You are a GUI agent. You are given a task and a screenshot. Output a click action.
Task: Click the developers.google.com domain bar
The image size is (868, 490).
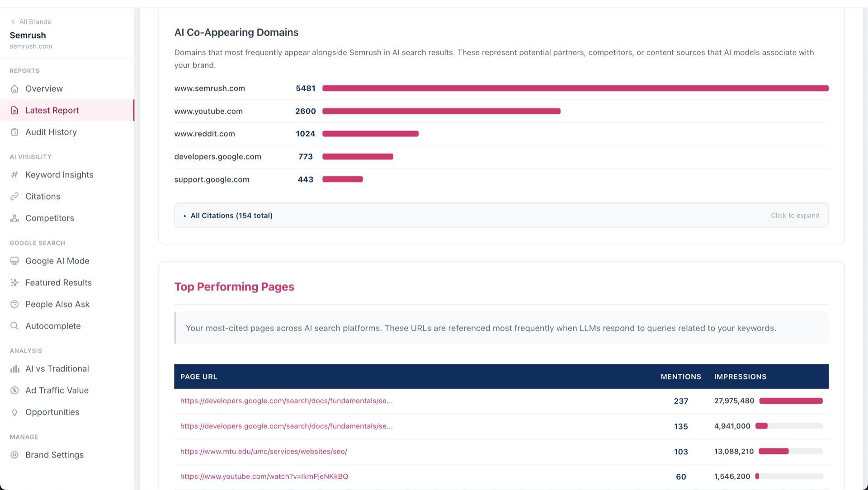pyautogui.click(x=358, y=156)
